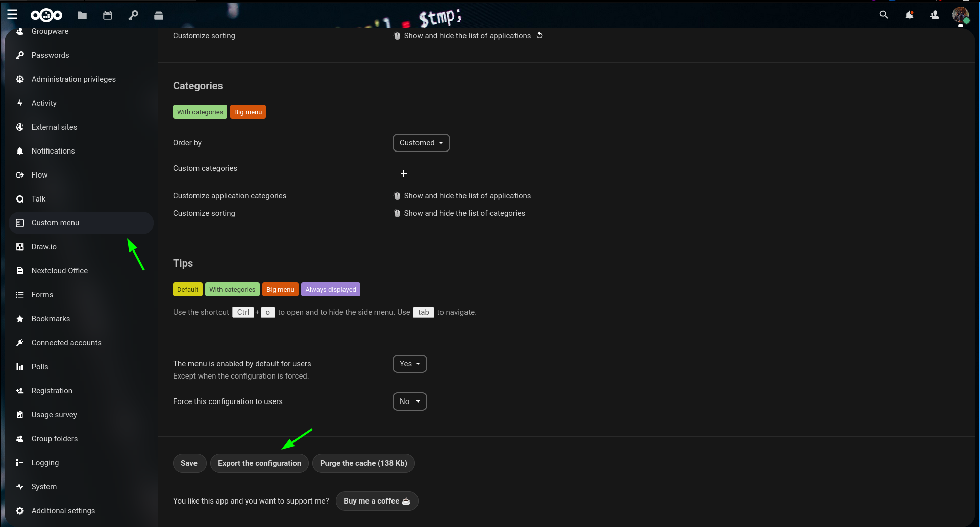Open the menu enabled by default Yes dropdown

click(409, 364)
